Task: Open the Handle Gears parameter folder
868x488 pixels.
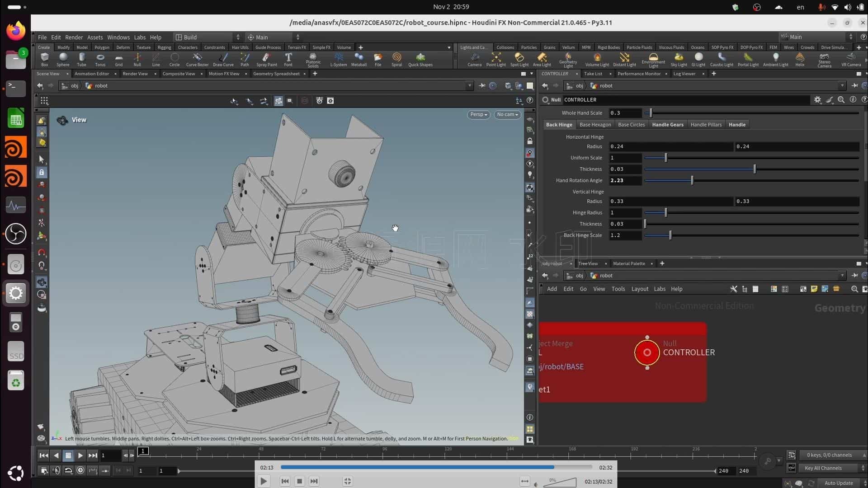Action: tap(667, 124)
